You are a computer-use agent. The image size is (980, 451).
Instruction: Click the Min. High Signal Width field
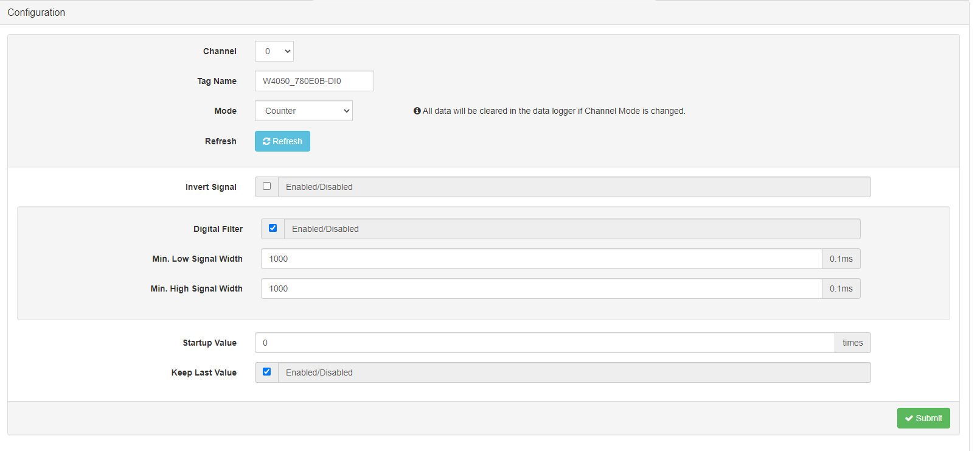(x=541, y=288)
